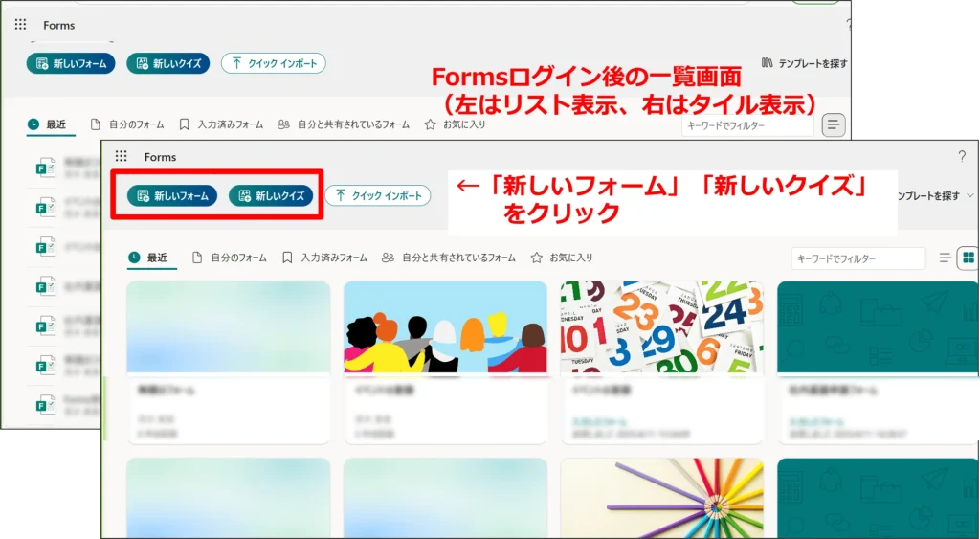The image size is (980, 539).
Task: Open the form with the calendar numbers thumbnail
Action: click(662, 362)
